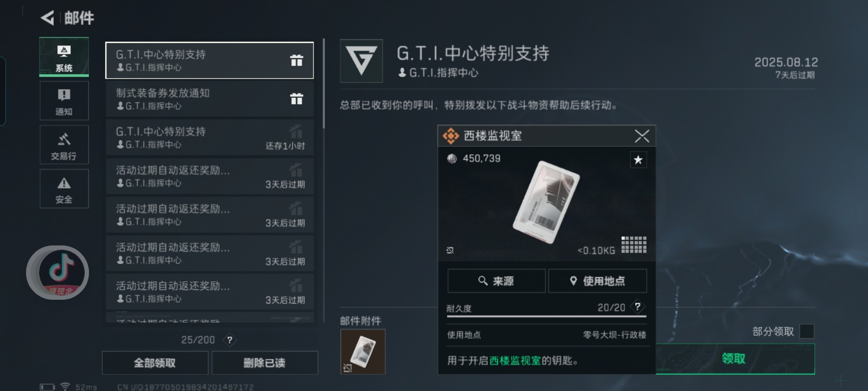Go back with the arrow beside 邮件
Image resolution: width=868 pixels, height=391 pixels.
[48, 18]
